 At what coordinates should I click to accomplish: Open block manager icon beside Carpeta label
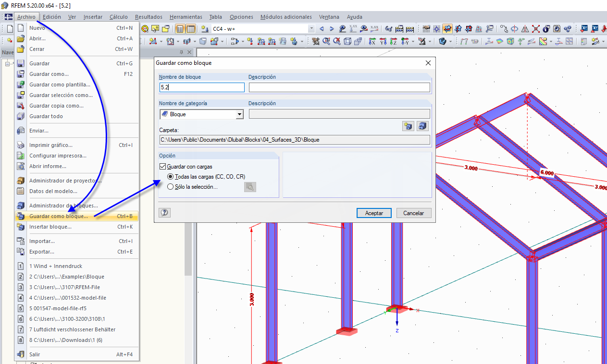(423, 126)
